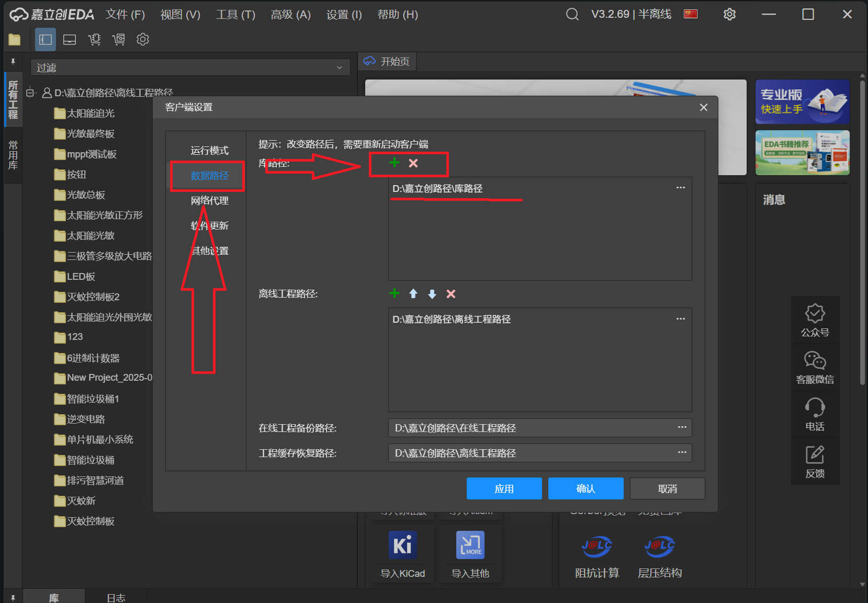The height and width of the screenshot is (603, 868).
Task: Click the pin icon on left panel
Action: click(x=13, y=62)
